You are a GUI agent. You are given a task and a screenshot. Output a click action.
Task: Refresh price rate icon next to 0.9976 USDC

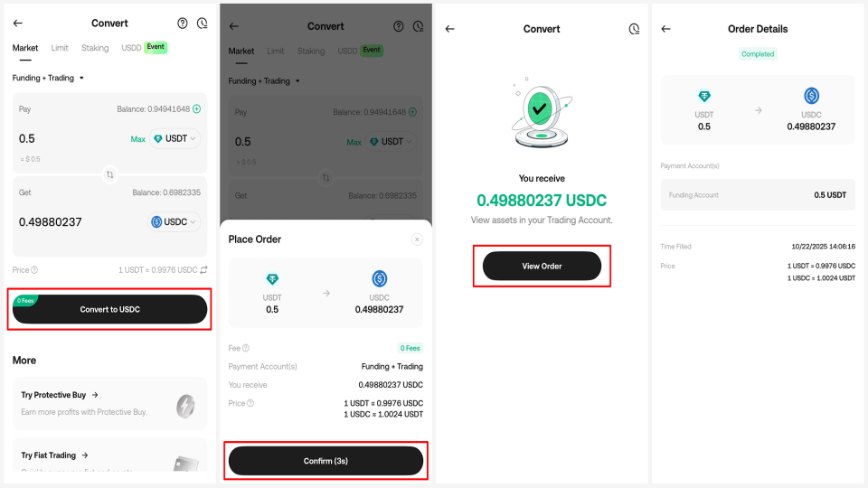click(203, 270)
